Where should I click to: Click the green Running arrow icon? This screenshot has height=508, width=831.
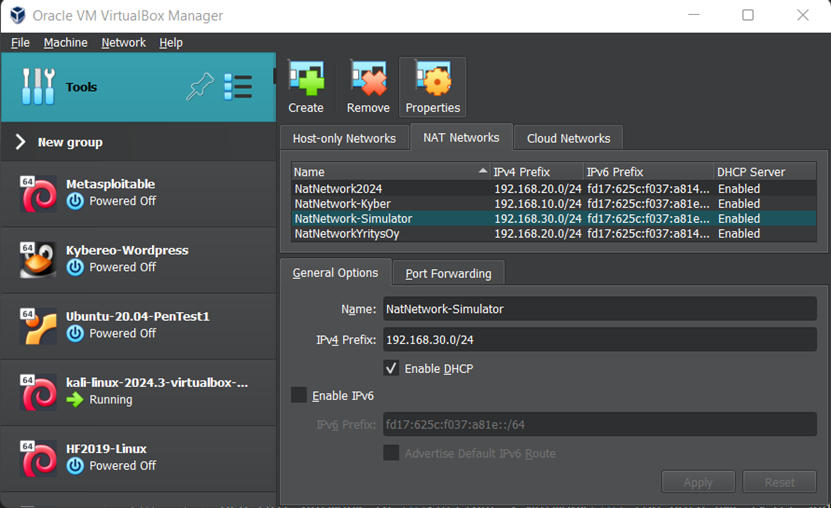tap(75, 400)
